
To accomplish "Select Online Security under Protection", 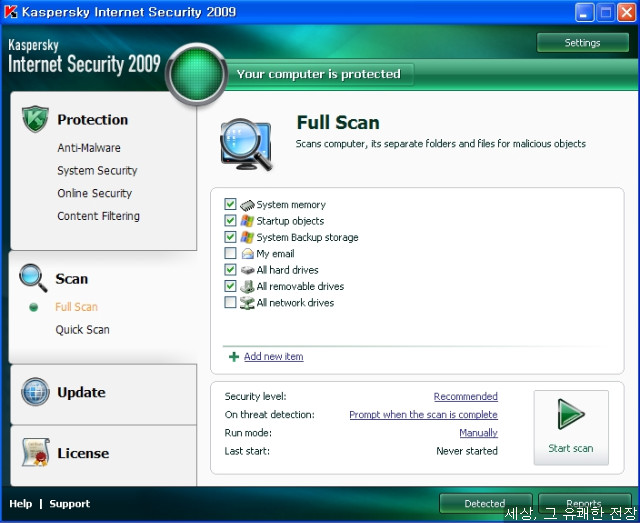I will tap(95, 194).
